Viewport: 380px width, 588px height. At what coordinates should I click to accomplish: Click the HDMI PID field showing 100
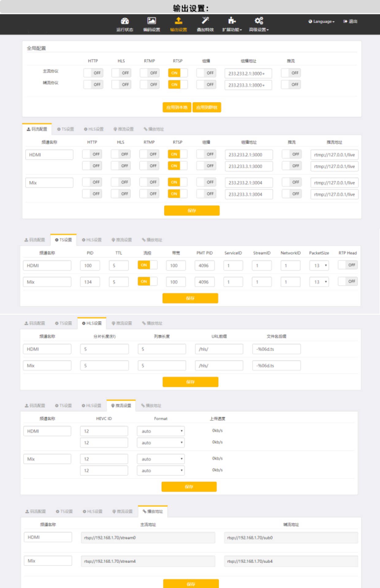[x=90, y=266]
